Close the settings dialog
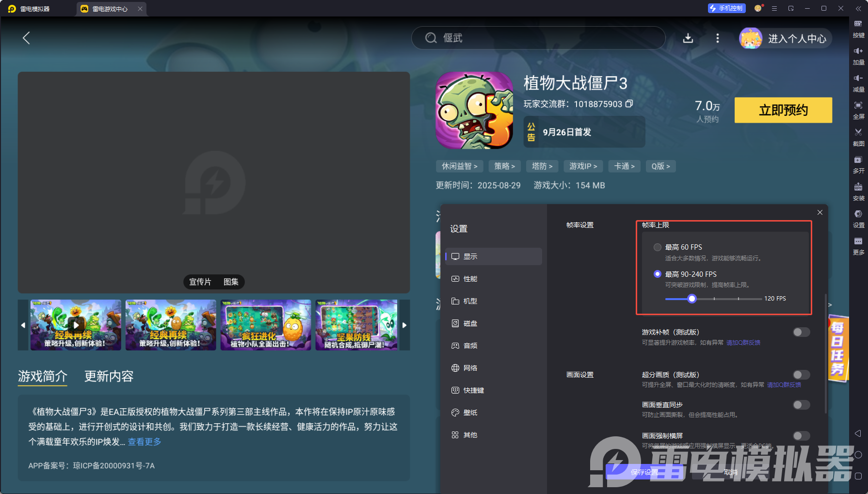This screenshot has height=494, width=868. click(820, 212)
